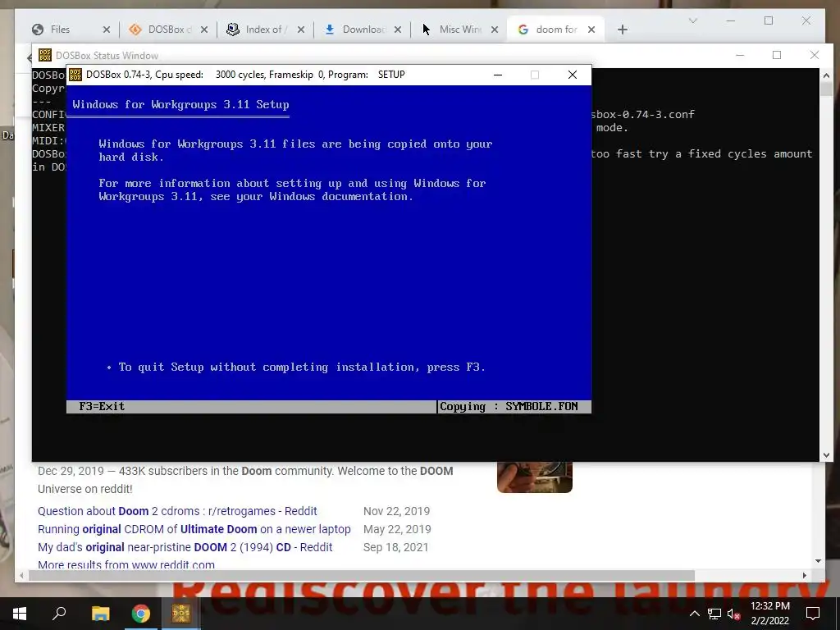Click the DOSBox Status Window title icon
This screenshot has width=840, height=630.
click(x=45, y=55)
